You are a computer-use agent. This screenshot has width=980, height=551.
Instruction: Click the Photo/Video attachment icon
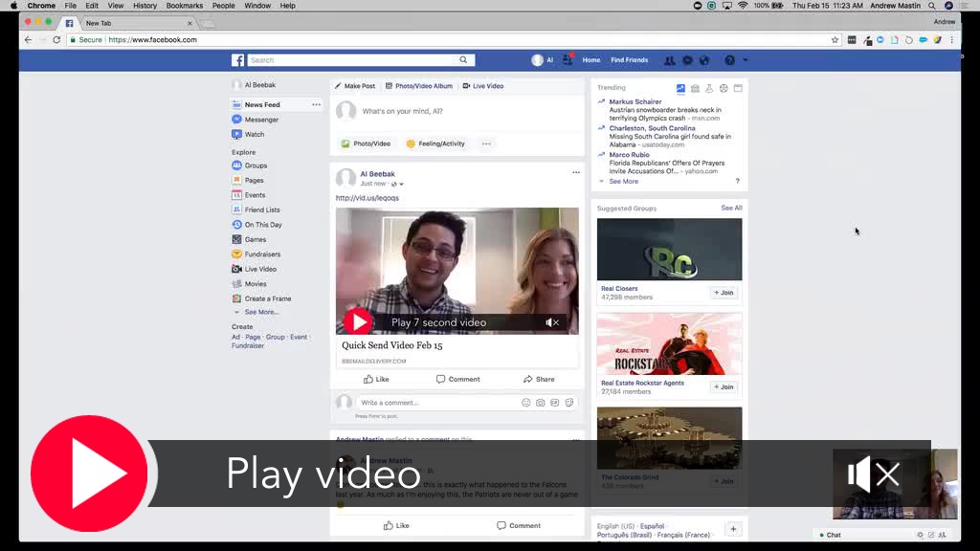(x=344, y=143)
